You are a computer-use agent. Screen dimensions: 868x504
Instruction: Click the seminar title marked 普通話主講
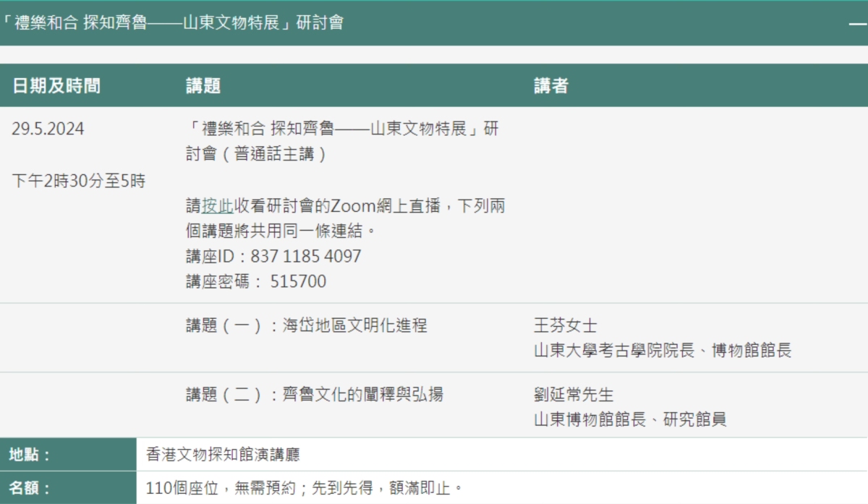pyautogui.click(x=341, y=142)
